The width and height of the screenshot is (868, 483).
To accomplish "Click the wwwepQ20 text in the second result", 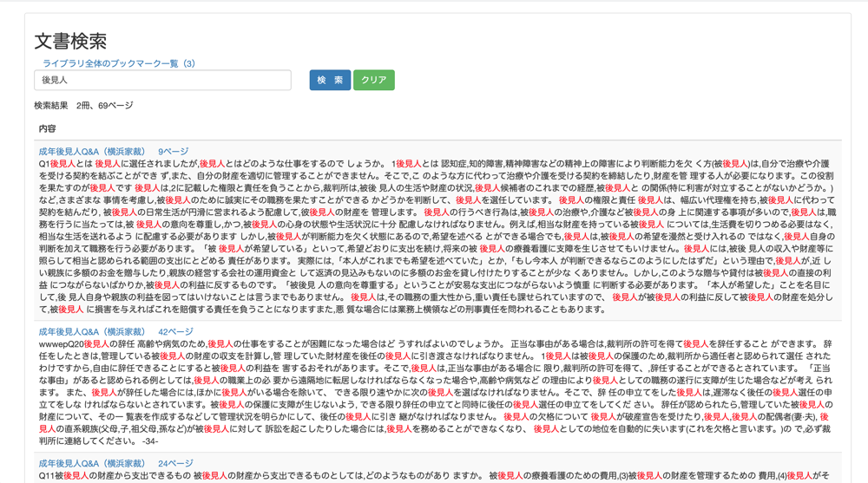I will (61, 344).
